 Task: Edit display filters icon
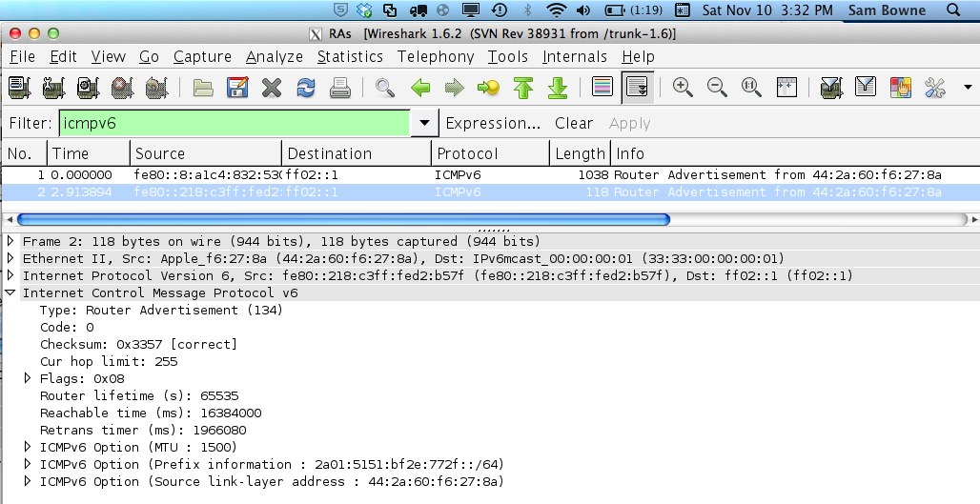pos(866,87)
